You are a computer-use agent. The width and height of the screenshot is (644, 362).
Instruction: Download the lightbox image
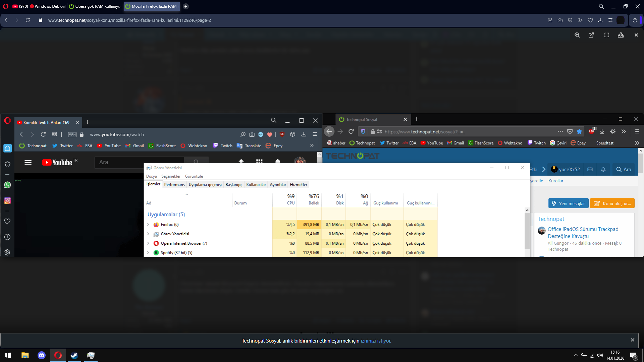[x=621, y=35]
